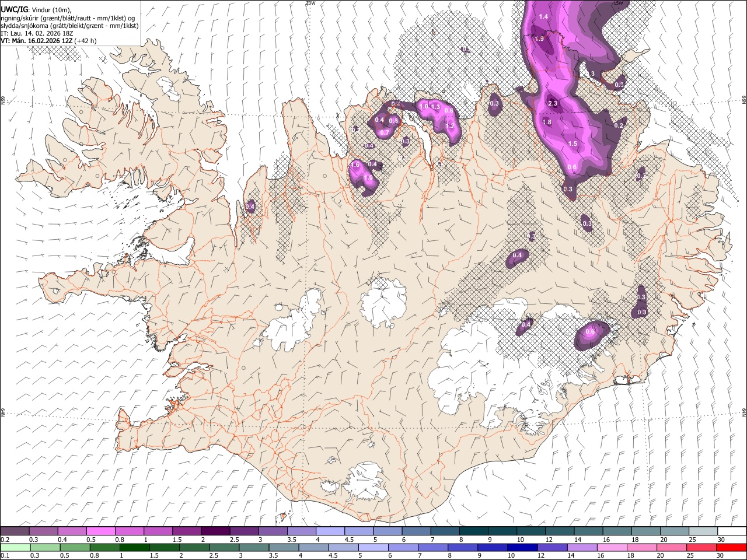Pick the dark purple 2 swatch on the upper scale
747x560 pixels.
coord(215,531)
